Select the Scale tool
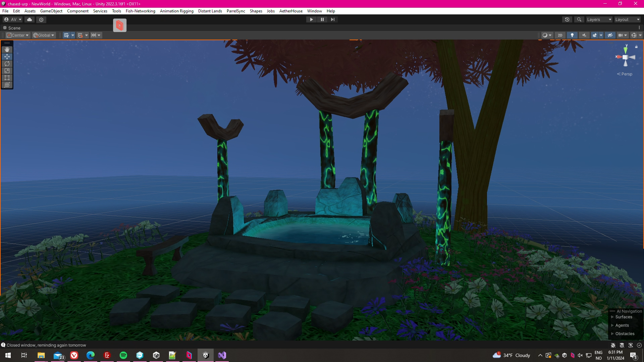Viewport: 644px width, 362px height. (x=7, y=71)
